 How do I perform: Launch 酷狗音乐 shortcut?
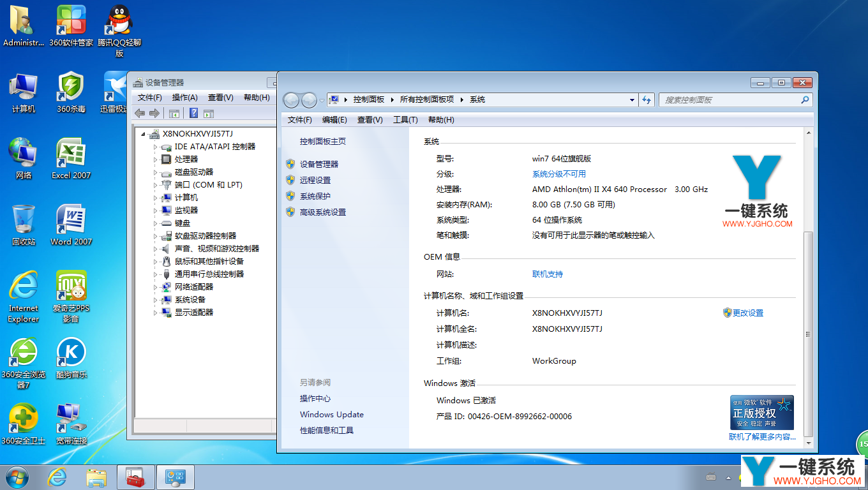point(71,358)
